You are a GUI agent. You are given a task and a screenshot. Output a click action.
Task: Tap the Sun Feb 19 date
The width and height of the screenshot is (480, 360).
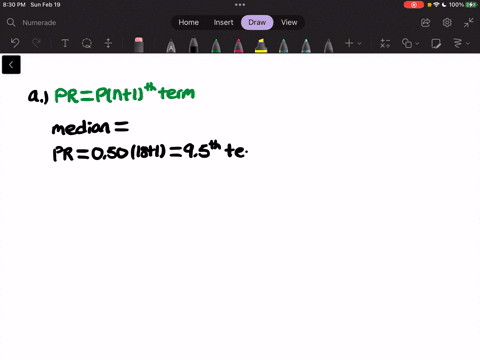pos(45,5)
